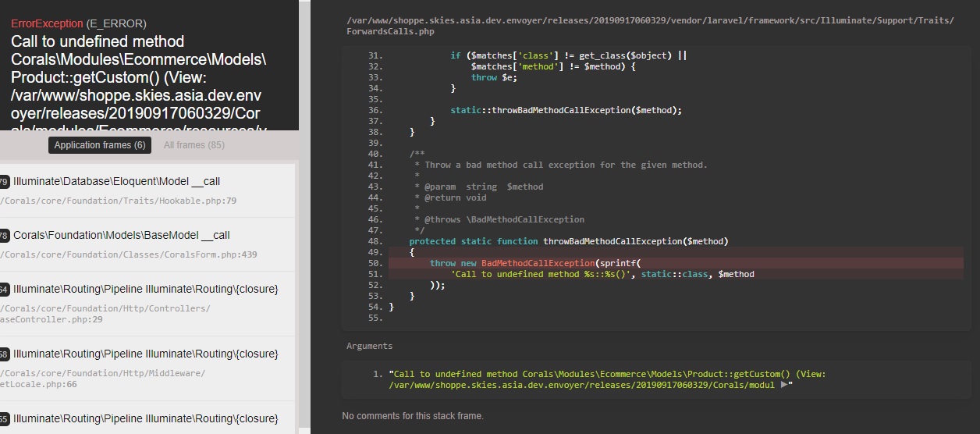The width and height of the screenshot is (980, 434).
Task: Click line 32 '$matches['method'] != $method'
Action: point(553,66)
